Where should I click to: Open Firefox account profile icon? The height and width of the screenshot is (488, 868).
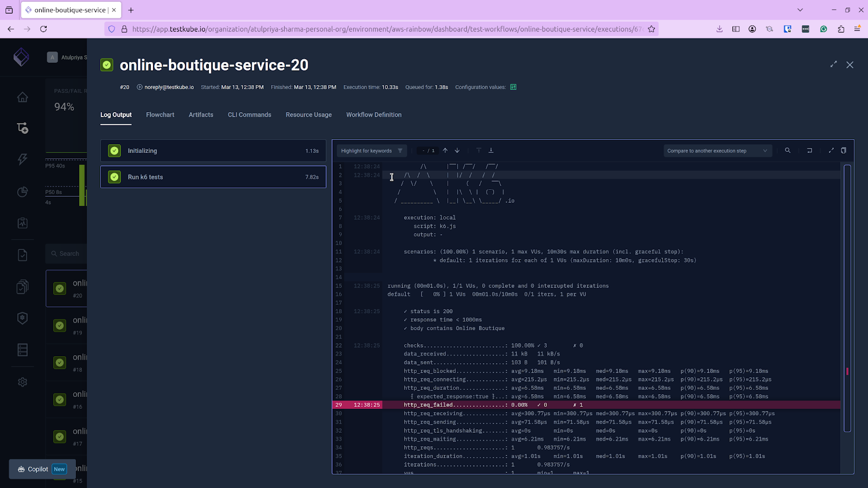click(x=752, y=29)
